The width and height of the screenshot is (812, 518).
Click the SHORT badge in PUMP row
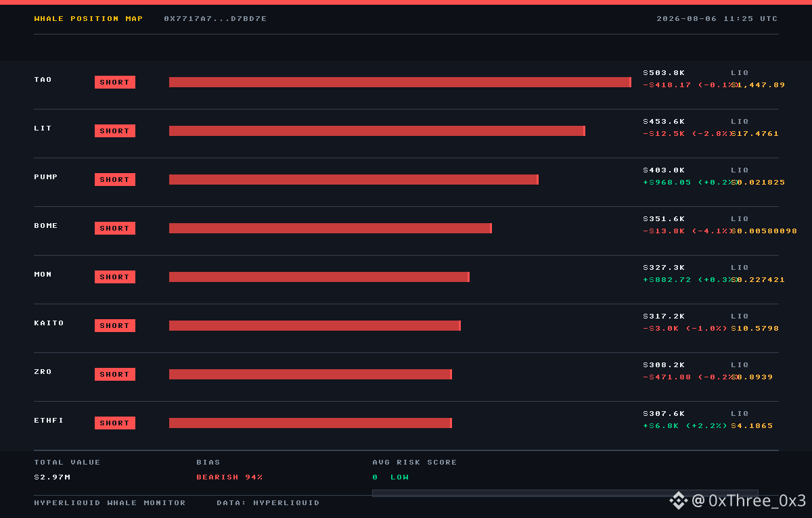pos(115,180)
